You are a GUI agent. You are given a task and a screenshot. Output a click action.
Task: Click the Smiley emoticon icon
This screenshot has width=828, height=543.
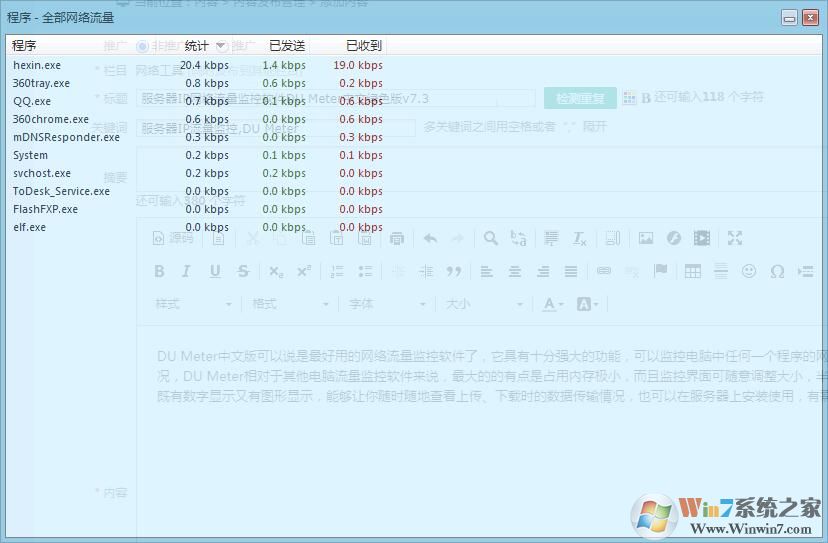[x=749, y=271]
